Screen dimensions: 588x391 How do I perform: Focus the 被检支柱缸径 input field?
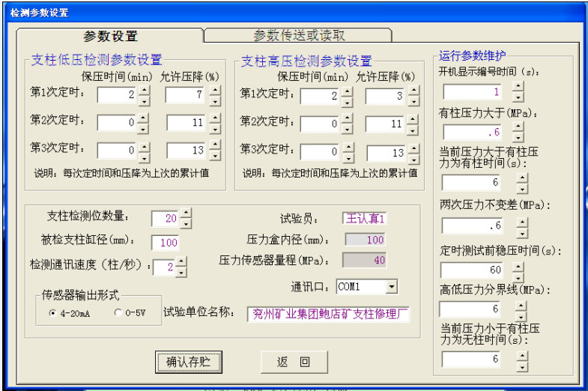tap(170, 243)
